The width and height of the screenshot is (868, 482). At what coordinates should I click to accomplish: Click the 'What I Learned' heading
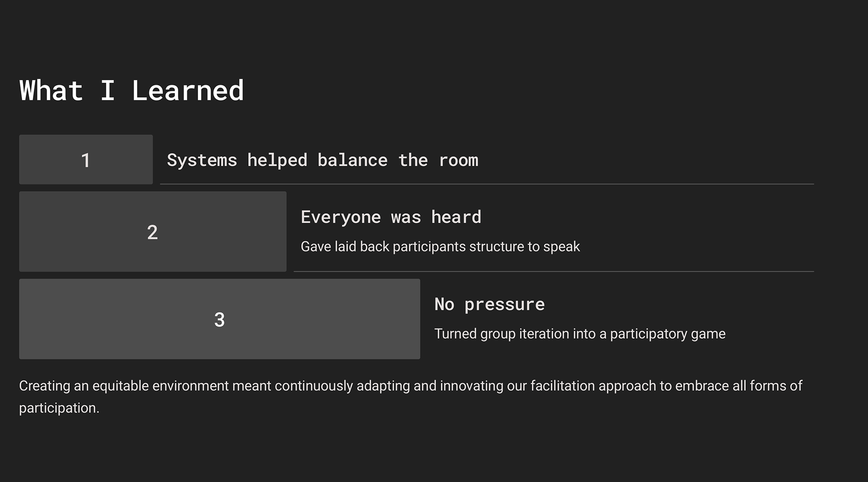coord(132,90)
